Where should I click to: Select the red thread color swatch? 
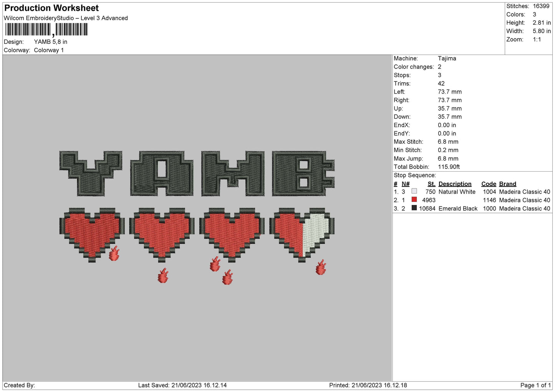click(x=414, y=200)
